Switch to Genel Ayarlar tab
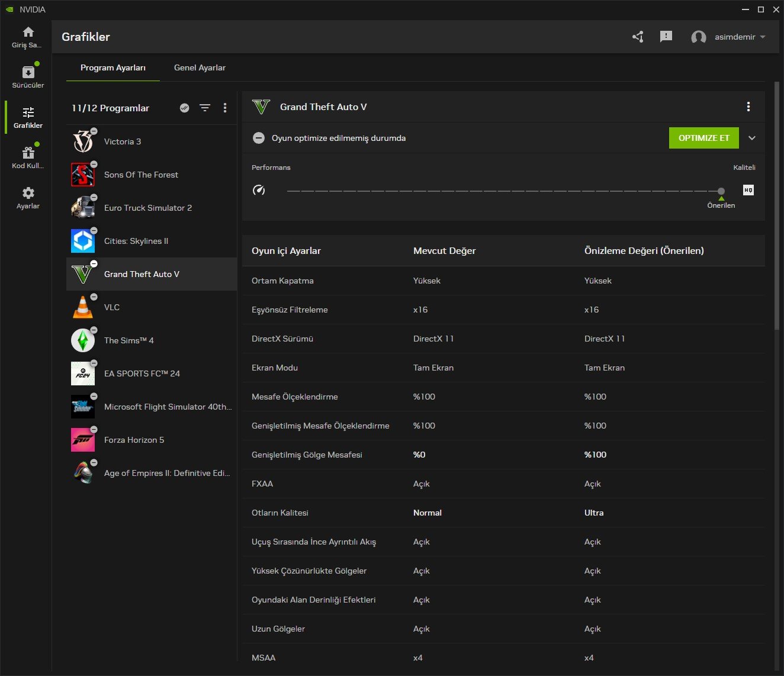The height and width of the screenshot is (676, 784). pyautogui.click(x=200, y=67)
